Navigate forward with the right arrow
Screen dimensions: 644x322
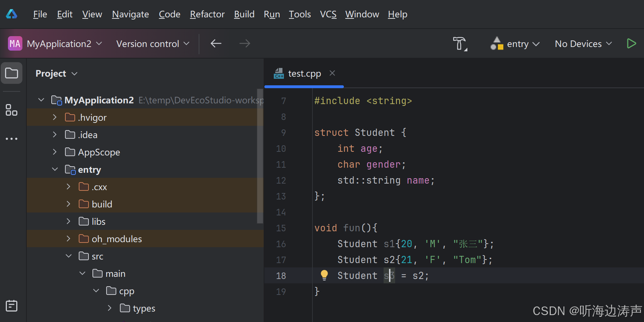coord(245,43)
